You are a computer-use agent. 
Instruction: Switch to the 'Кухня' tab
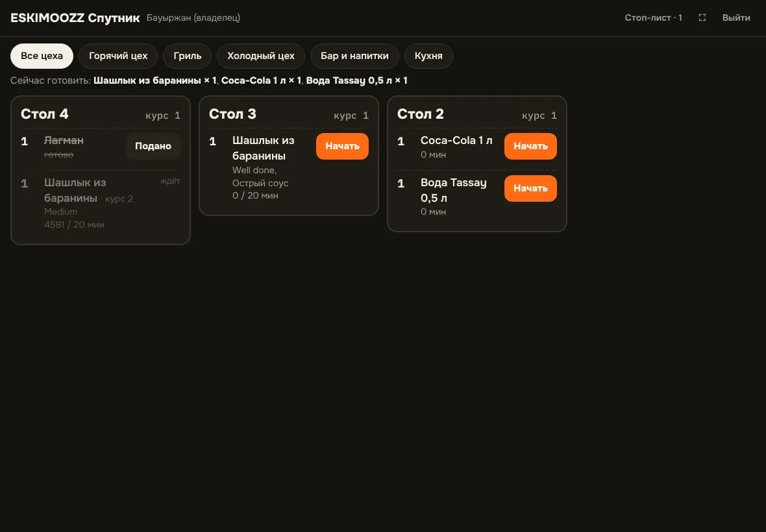click(428, 56)
